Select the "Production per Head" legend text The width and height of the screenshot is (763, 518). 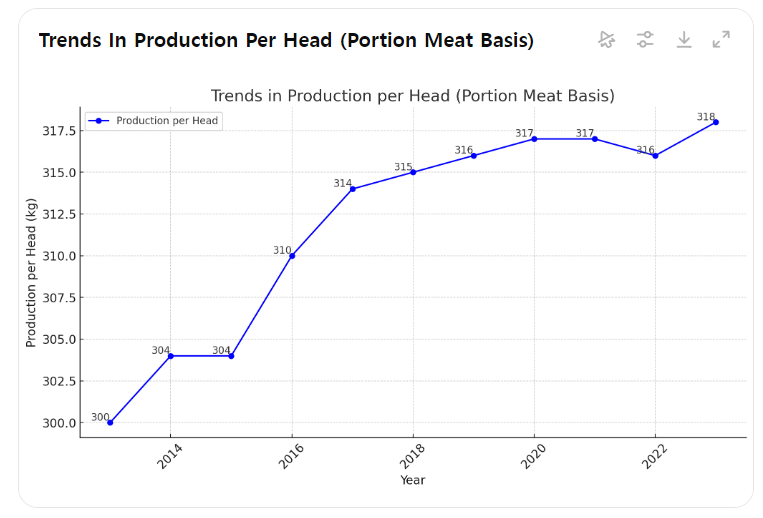click(167, 121)
